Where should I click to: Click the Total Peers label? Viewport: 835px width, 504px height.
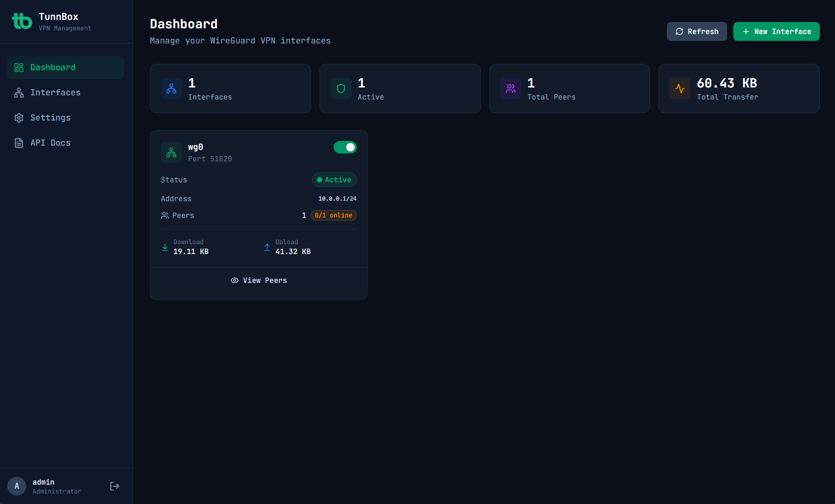point(551,97)
